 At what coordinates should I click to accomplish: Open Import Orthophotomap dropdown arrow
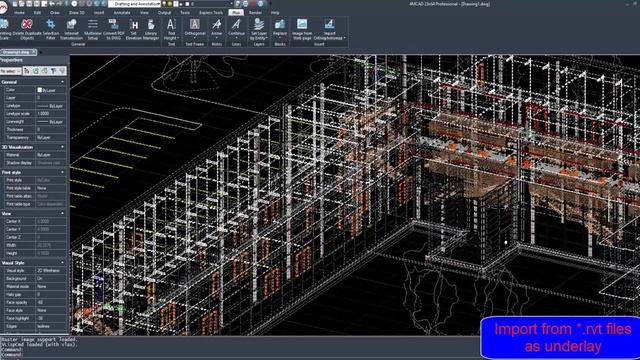pos(344,38)
